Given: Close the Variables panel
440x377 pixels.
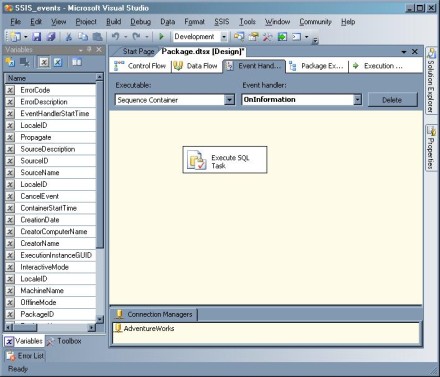Looking at the screenshot, I should click(99, 50).
